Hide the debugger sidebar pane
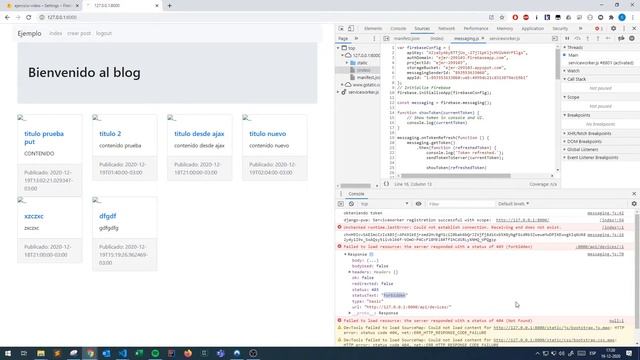The image size is (640, 360). coord(555,38)
